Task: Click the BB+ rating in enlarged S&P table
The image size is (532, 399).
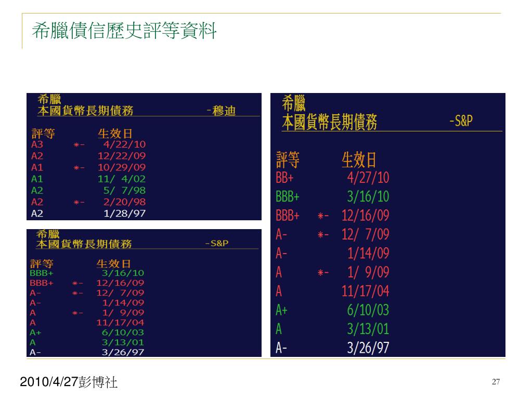Action: click(284, 178)
